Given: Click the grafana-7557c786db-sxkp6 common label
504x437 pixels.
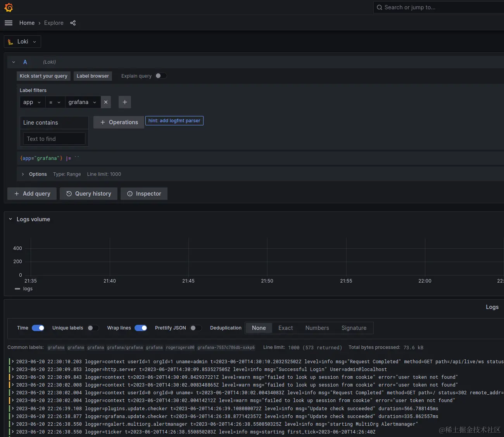Looking at the screenshot, I should (226, 348).
